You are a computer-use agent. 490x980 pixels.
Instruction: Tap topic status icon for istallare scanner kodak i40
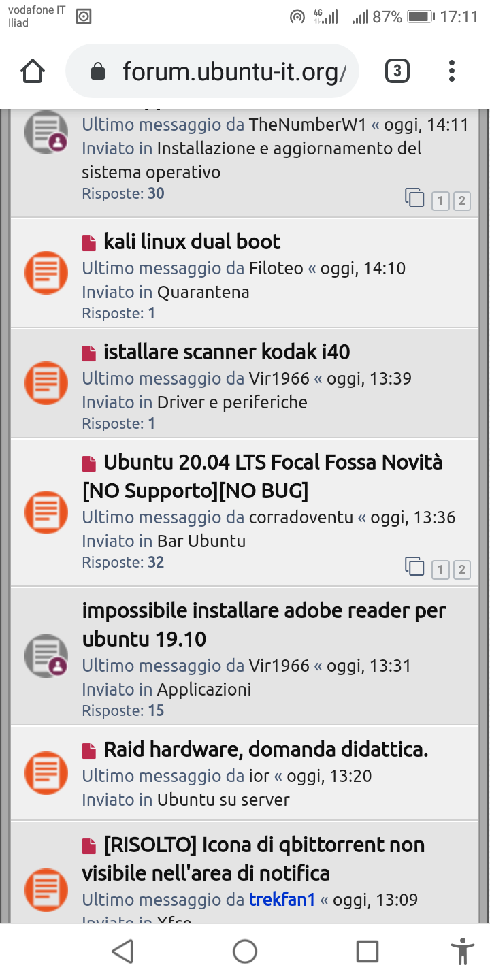point(46,383)
